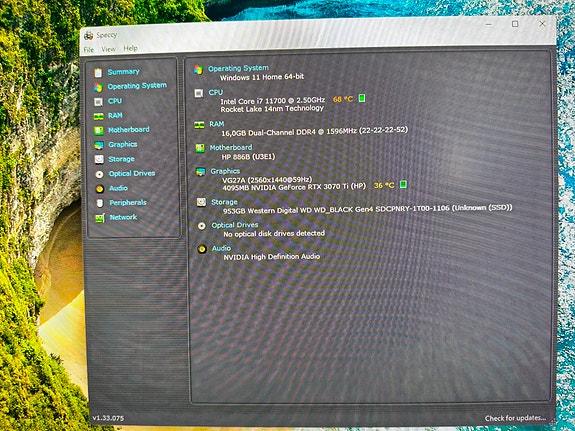This screenshot has height=431, width=575.
Task: Click the 68 °C CPU temperature reading
Action: (x=343, y=99)
